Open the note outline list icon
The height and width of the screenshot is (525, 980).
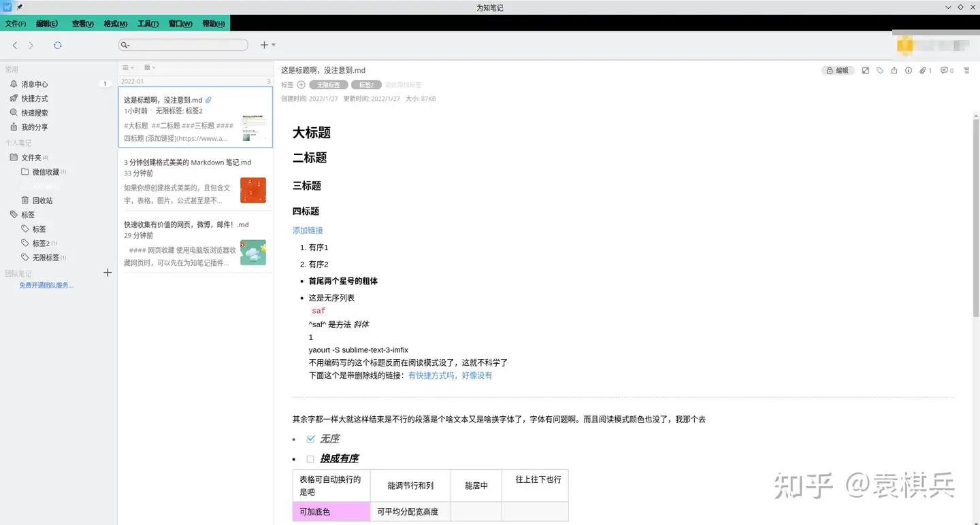pos(966,71)
